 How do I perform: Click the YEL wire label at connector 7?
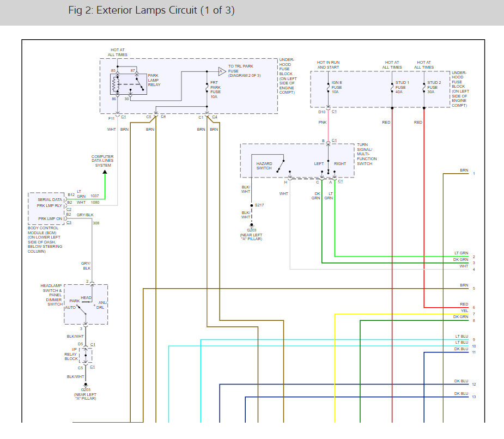point(464,311)
